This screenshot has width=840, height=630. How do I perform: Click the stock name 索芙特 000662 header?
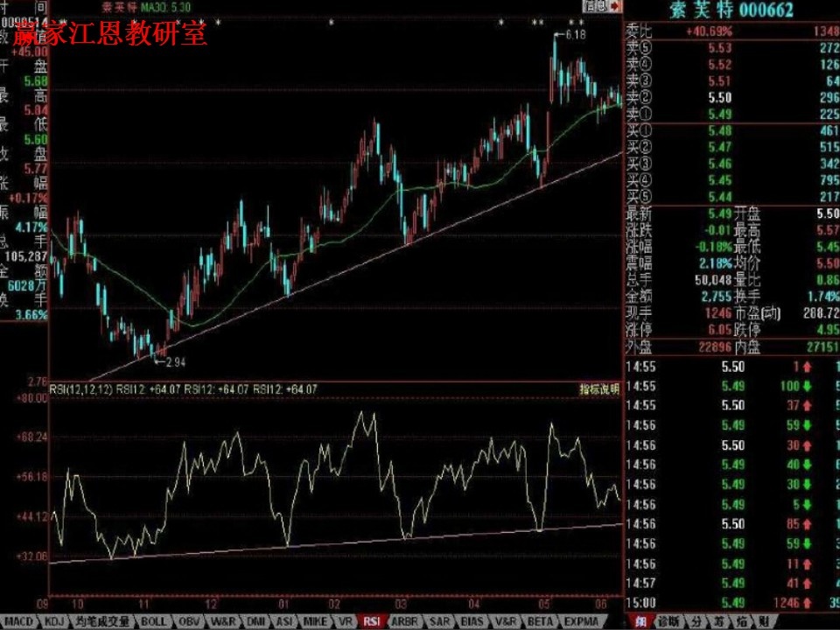point(731,10)
